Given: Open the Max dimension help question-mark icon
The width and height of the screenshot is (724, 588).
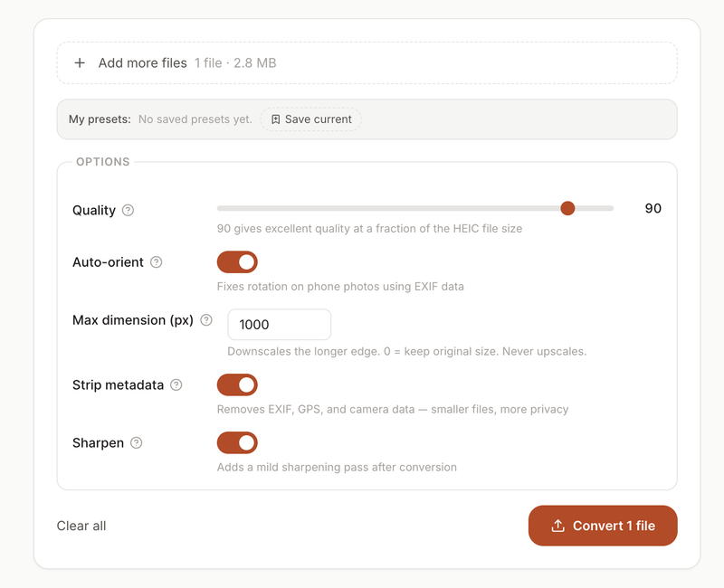Looking at the screenshot, I should 206,320.
